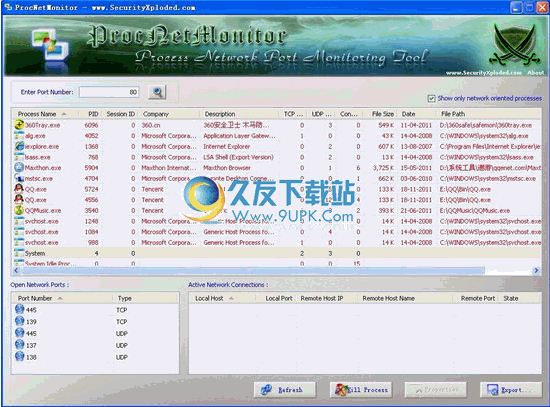Sort ports by Port Number header

(x=62, y=298)
